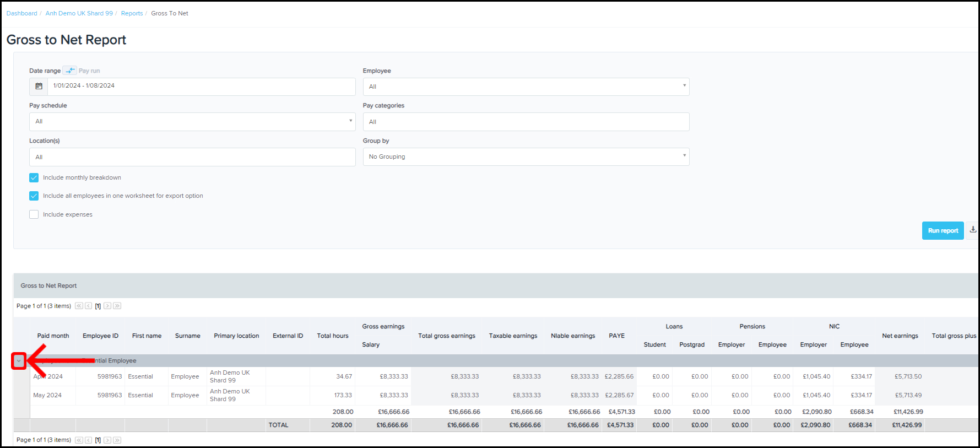
Task: Uncheck Include monthly breakdown
Action: pyautogui.click(x=34, y=177)
